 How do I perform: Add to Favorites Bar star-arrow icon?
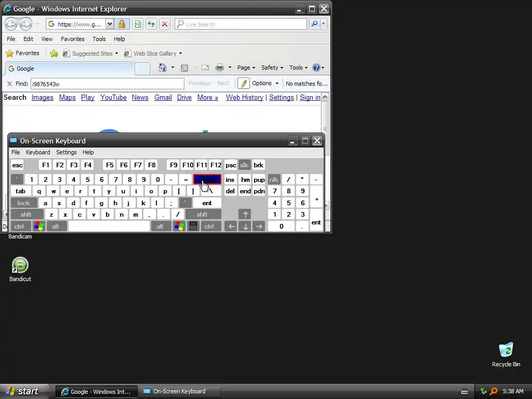click(x=54, y=54)
